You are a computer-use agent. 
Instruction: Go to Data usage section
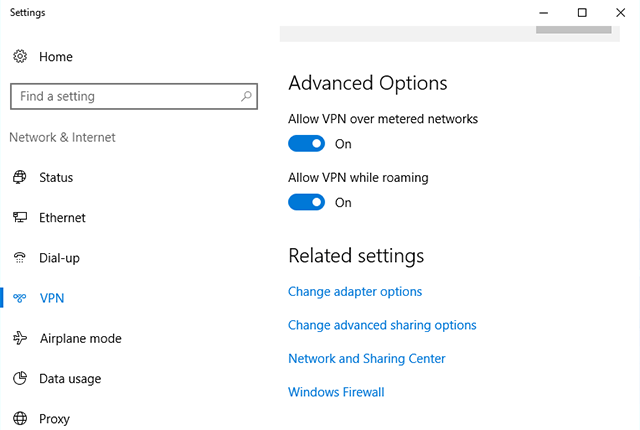click(70, 379)
